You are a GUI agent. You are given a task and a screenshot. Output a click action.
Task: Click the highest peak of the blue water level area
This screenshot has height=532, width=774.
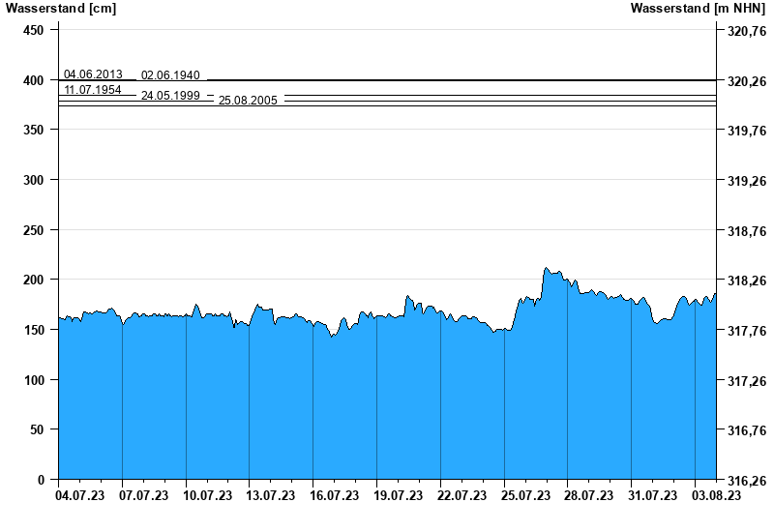(547, 269)
